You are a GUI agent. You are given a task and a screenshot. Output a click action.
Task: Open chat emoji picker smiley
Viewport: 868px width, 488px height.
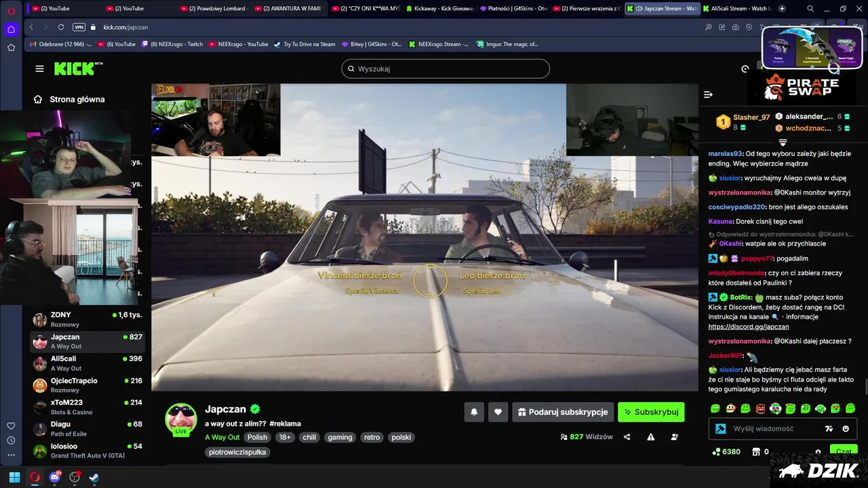[846, 428]
